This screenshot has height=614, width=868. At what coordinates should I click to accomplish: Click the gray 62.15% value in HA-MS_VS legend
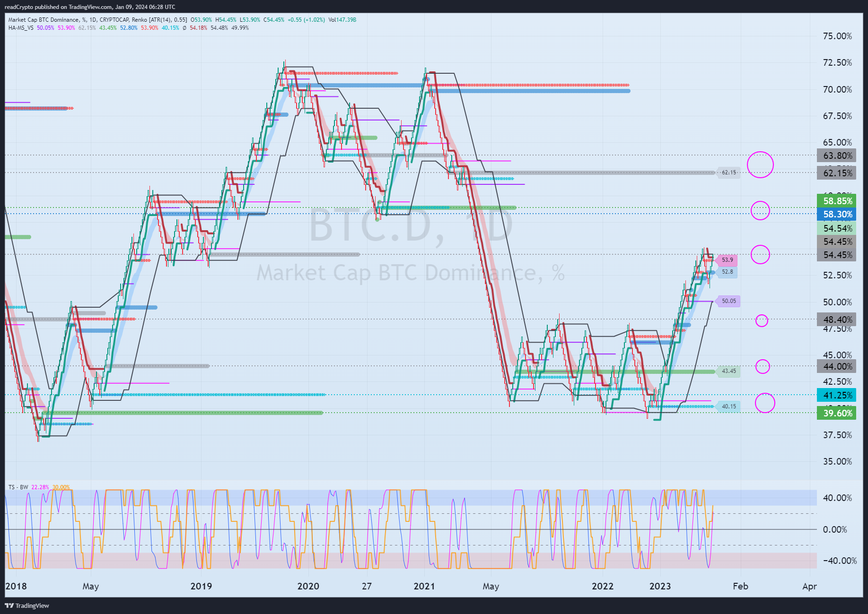pos(87,28)
